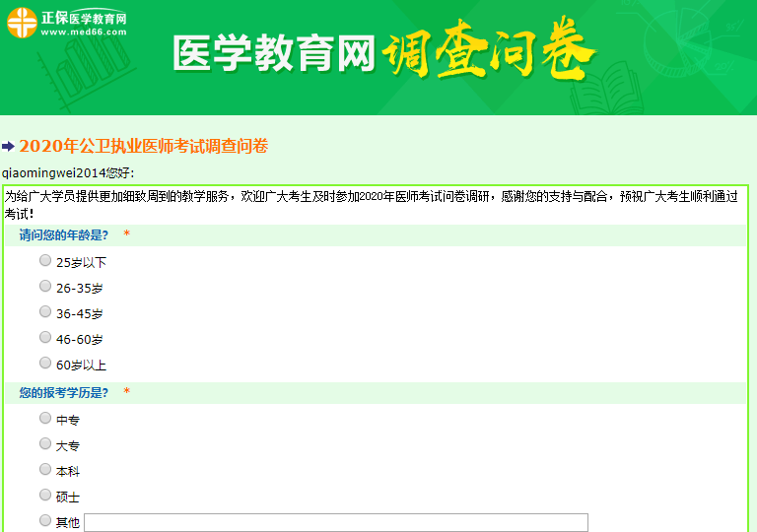The height and width of the screenshot is (532, 757).
Task: Choose the 其他 education radio button
Action: tap(45, 521)
